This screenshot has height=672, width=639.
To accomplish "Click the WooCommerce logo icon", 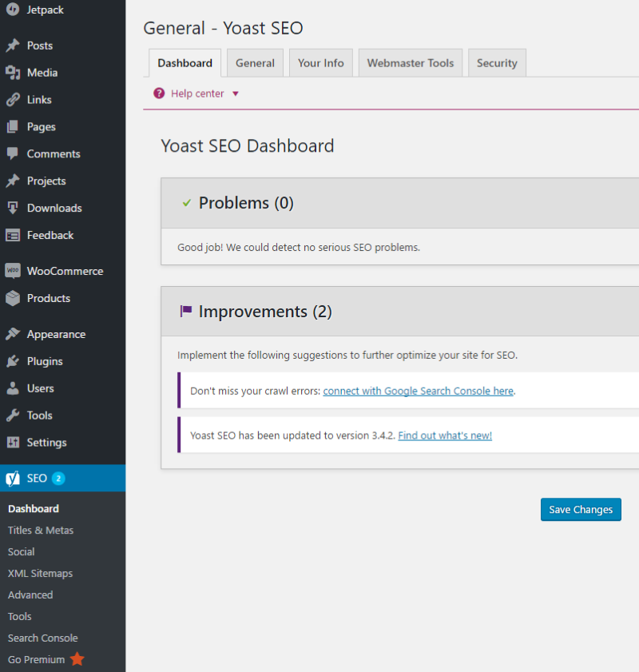I will pos(13,271).
